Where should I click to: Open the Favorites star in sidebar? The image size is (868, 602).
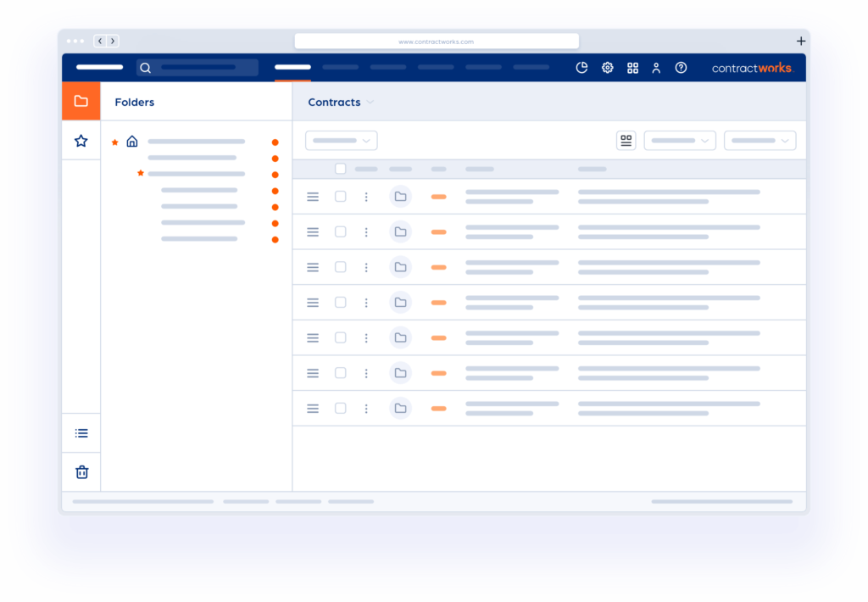point(81,141)
